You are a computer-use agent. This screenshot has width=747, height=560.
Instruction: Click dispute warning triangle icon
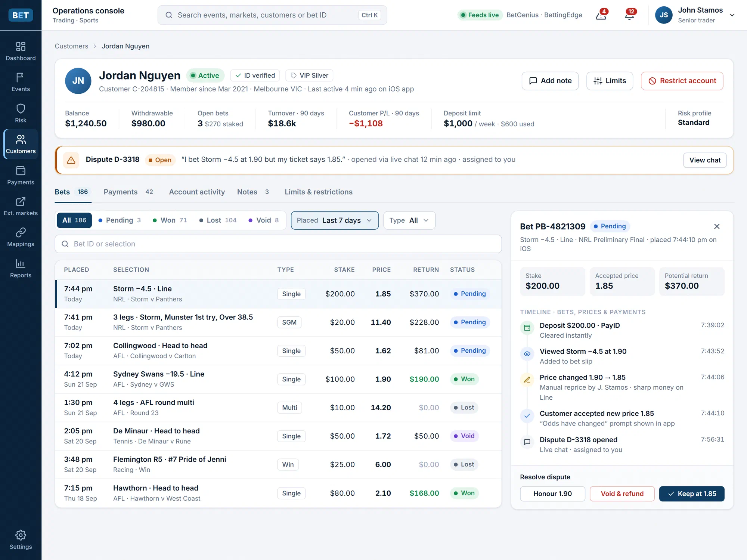[71, 160]
